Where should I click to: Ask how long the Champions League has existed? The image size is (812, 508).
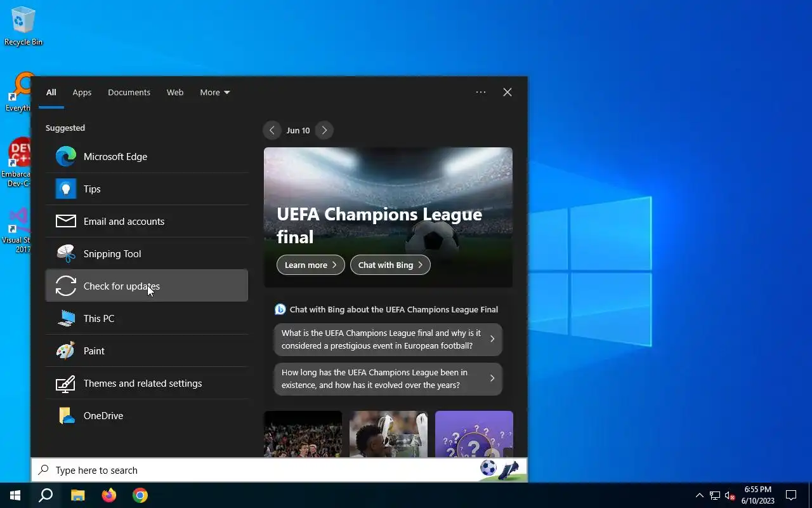point(388,378)
